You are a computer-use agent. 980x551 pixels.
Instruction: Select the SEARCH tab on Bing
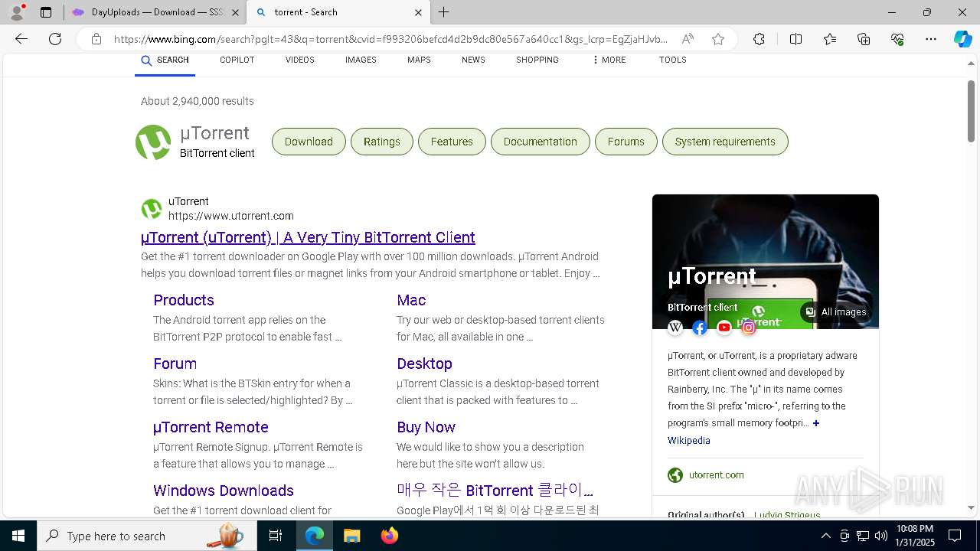[x=165, y=60]
